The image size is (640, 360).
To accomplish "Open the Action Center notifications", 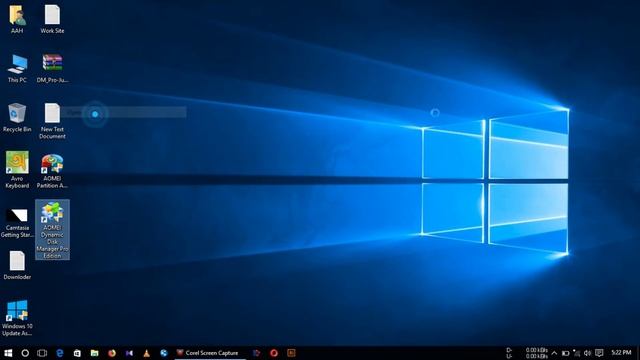I will pyautogui.click(x=599, y=353).
